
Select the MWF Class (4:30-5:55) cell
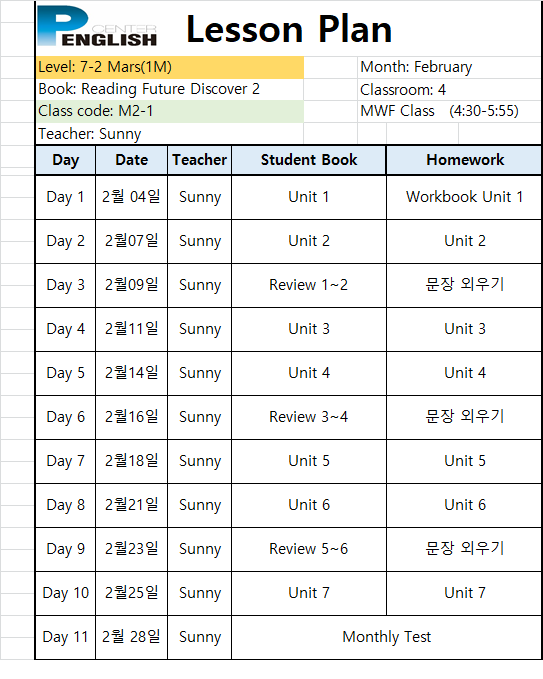(449, 111)
